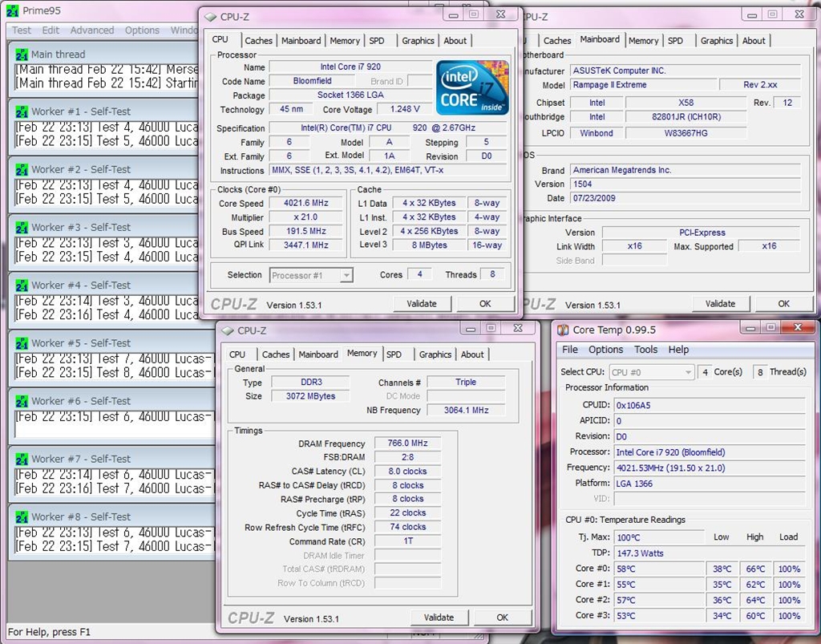This screenshot has height=644, width=821.
Task: Open Core Temp Tools menu
Action: tap(645, 350)
